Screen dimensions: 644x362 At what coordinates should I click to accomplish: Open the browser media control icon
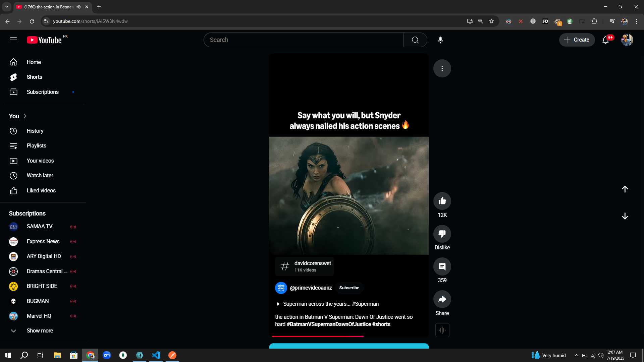coord(612,21)
